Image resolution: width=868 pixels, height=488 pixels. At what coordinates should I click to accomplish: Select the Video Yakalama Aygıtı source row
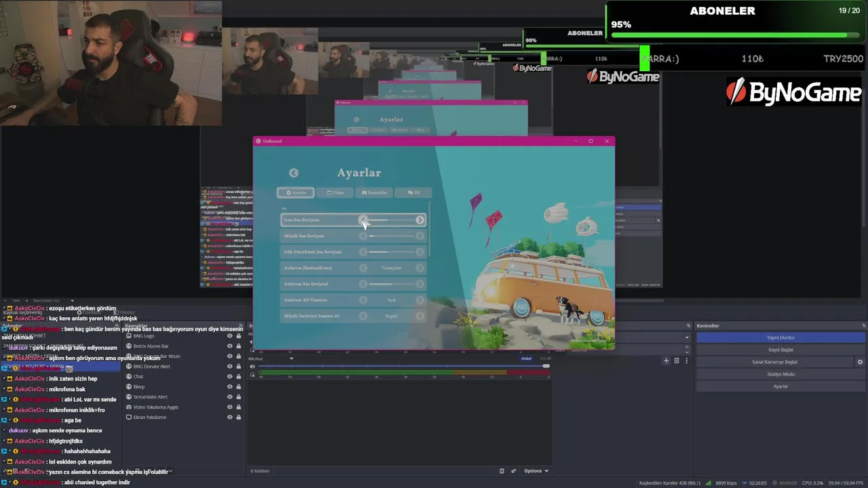click(x=183, y=407)
